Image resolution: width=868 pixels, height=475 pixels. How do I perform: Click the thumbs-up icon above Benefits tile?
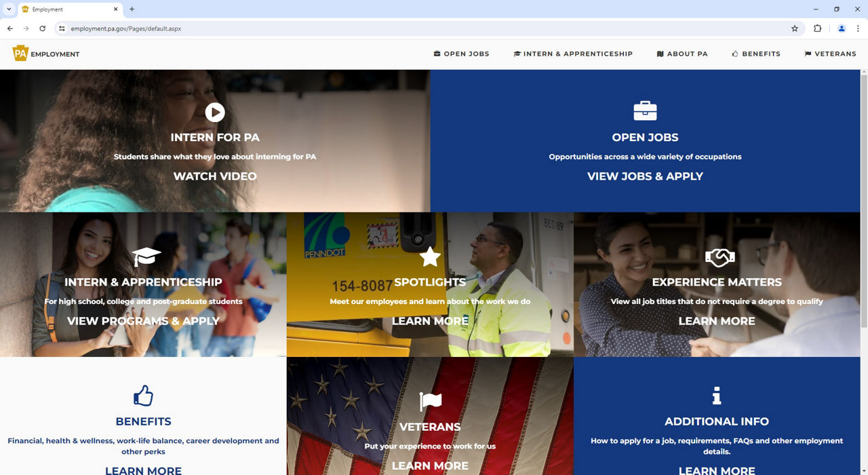[x=143, y=396]
